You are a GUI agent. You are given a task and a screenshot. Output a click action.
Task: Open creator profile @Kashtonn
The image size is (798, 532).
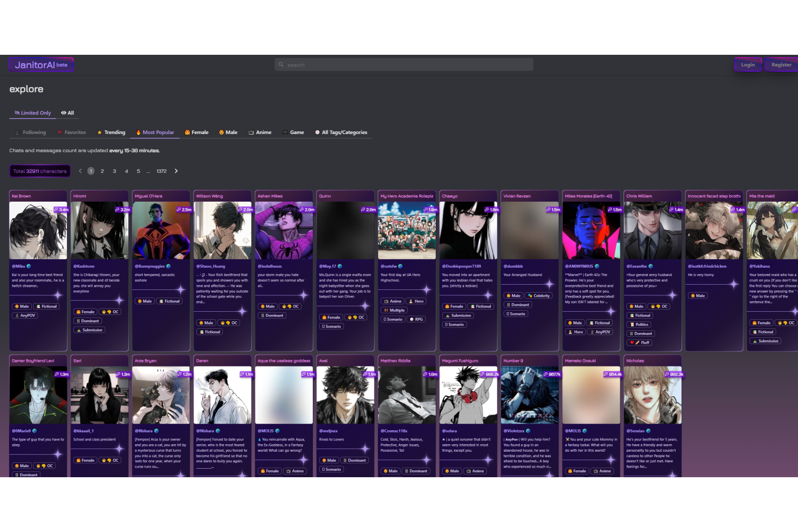point(84,267)
